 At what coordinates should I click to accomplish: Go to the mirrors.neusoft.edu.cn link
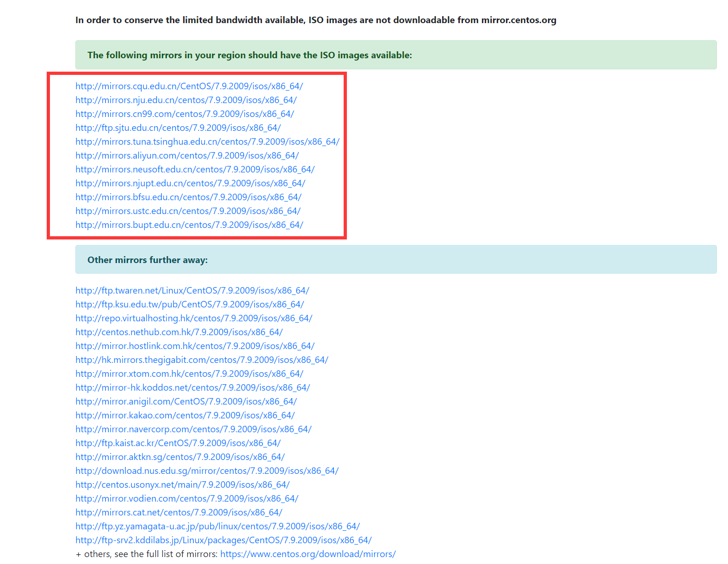pyautogui.click(x=195, y=169)
